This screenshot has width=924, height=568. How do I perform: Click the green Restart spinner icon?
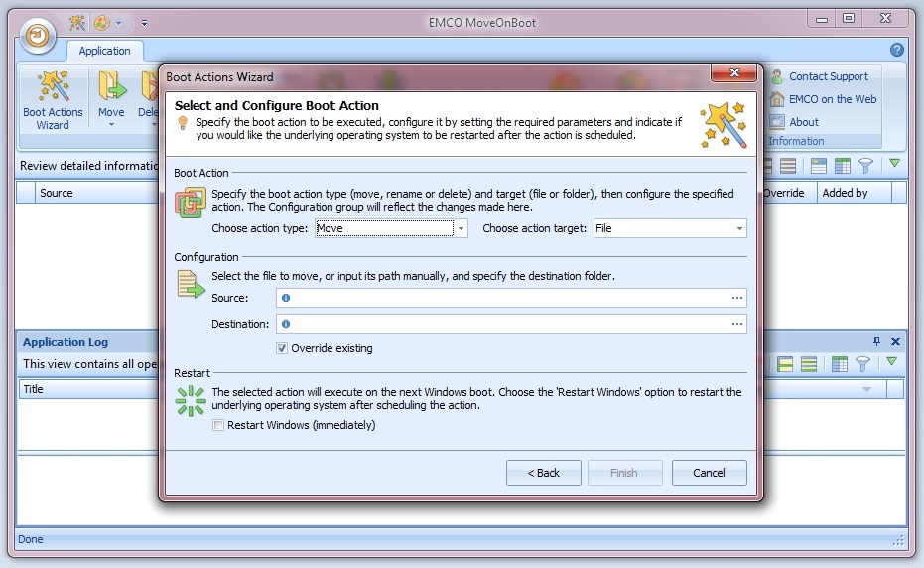tap(191, 401)
